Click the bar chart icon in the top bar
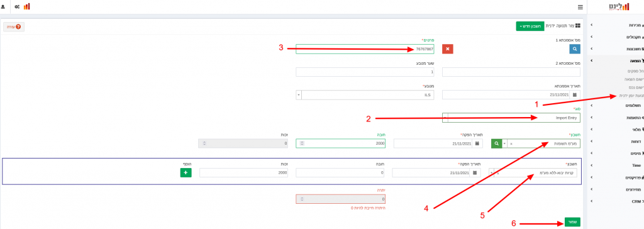 26,6
